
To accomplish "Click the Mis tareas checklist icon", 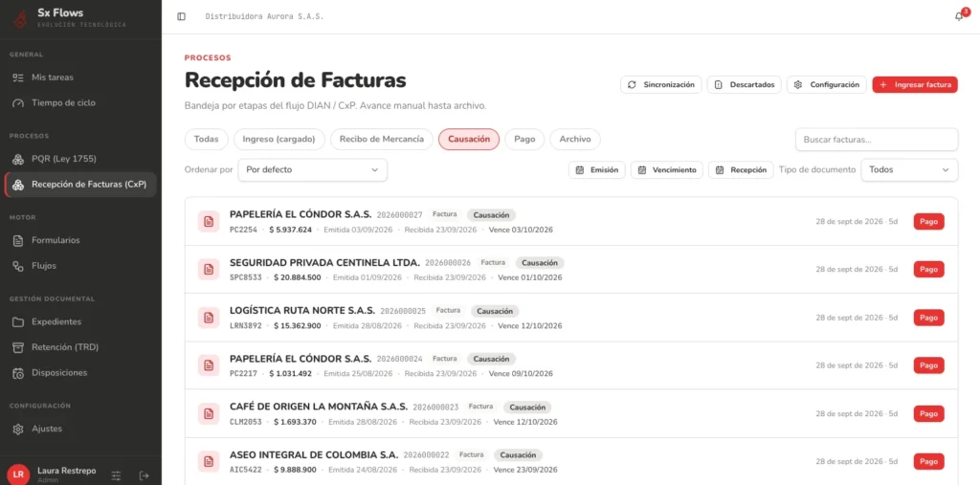I will coord(18,77).
